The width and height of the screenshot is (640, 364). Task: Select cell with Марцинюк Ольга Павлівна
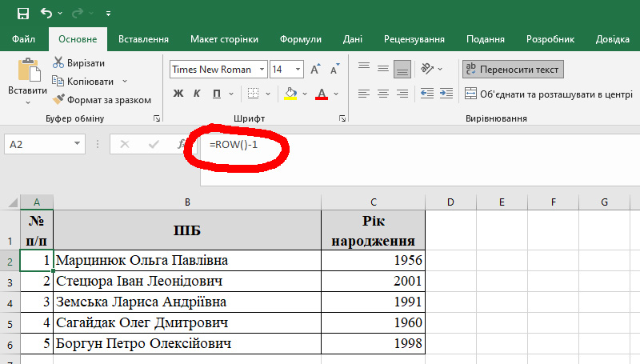(x=187, y=260)
